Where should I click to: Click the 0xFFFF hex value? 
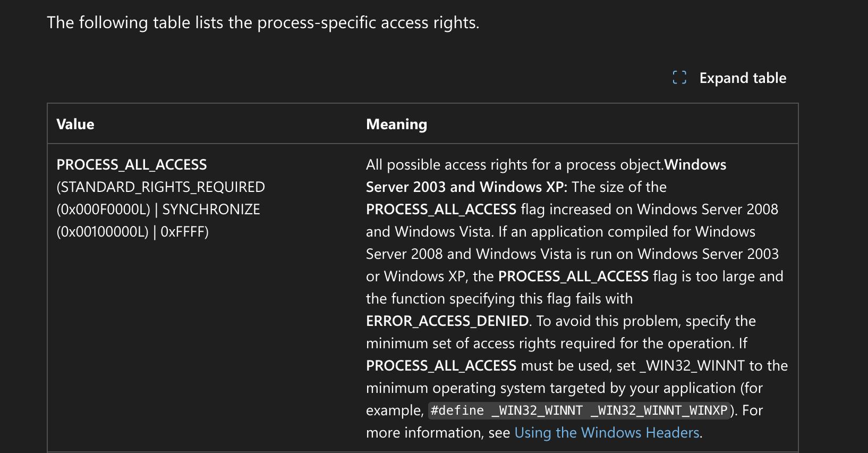tap(184, 232)
